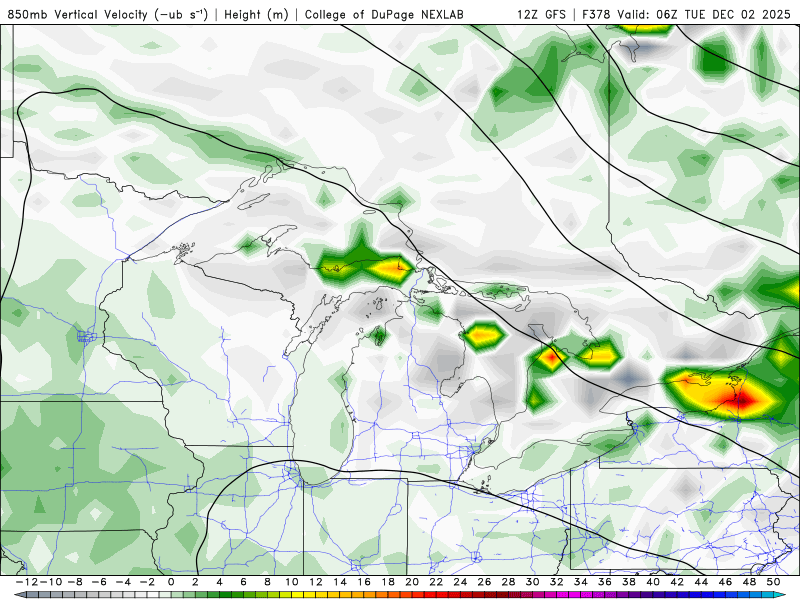Click the "18" color scale label
Screen dimensions: 800x600
pyautogui.click(x=388, y=582)
